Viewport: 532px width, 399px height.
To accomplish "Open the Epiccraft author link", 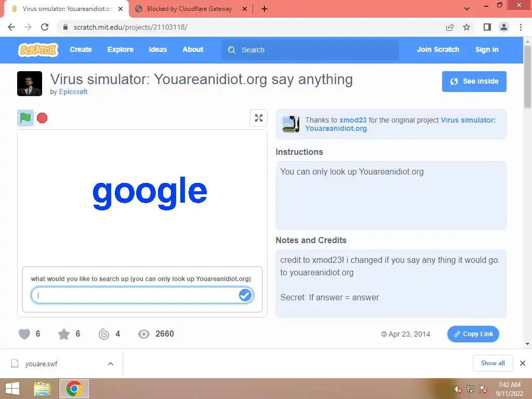I will [x=73, y=91].
